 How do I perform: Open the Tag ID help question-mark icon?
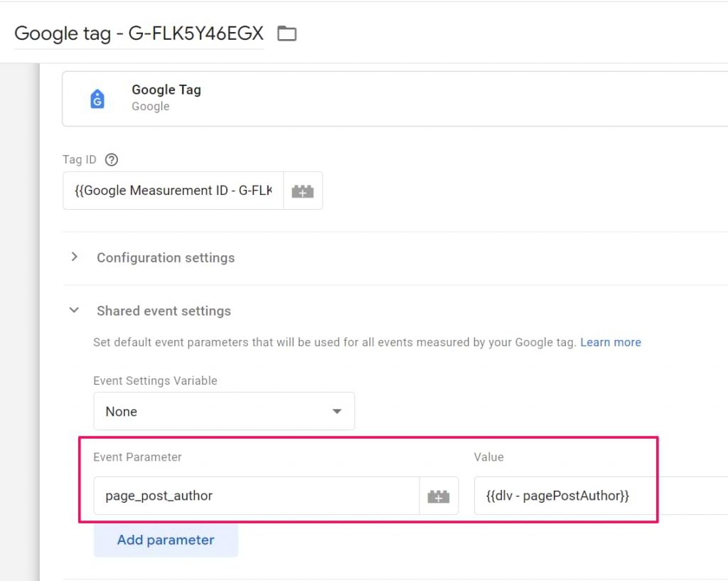point(112,160)
